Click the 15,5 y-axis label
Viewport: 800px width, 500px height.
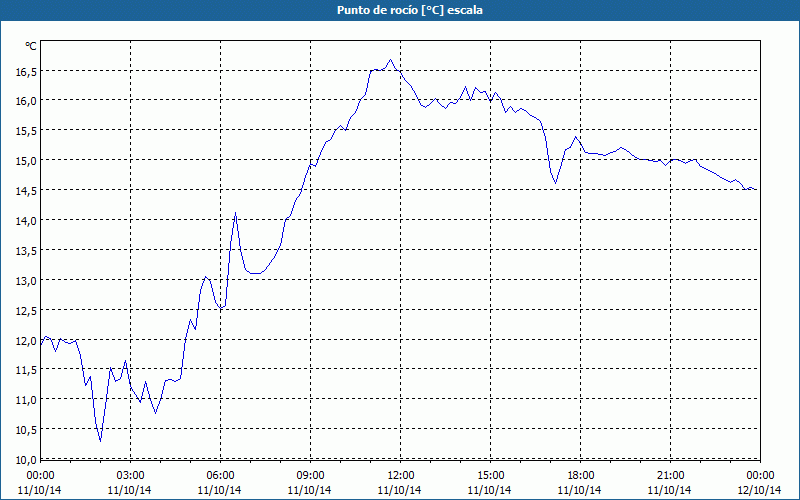(27, 131)
